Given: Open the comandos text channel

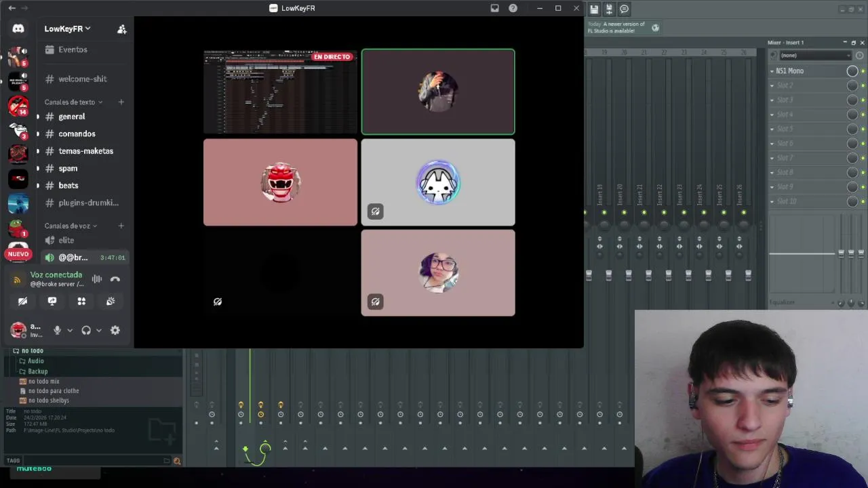Looking at the screenshot, I should (77, 134).
